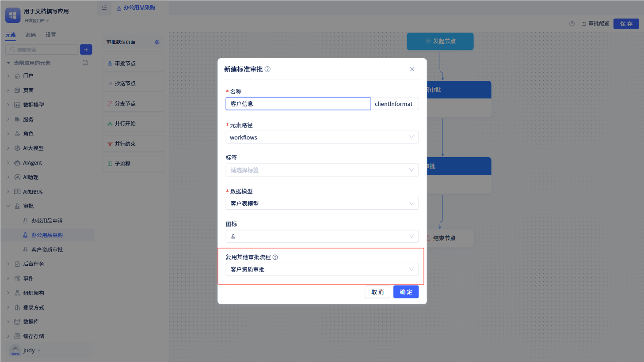Image resolution: width=644 pixels, height=362 pixels.
Task: Switch to the 元素 tab
Action: click(x=11, y=35)
